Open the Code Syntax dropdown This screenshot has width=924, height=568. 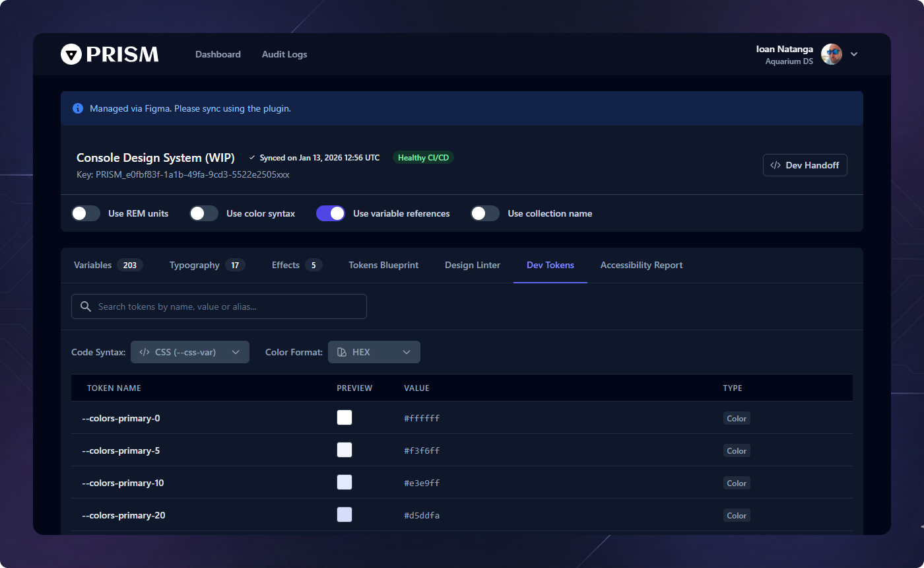point(190,352)
